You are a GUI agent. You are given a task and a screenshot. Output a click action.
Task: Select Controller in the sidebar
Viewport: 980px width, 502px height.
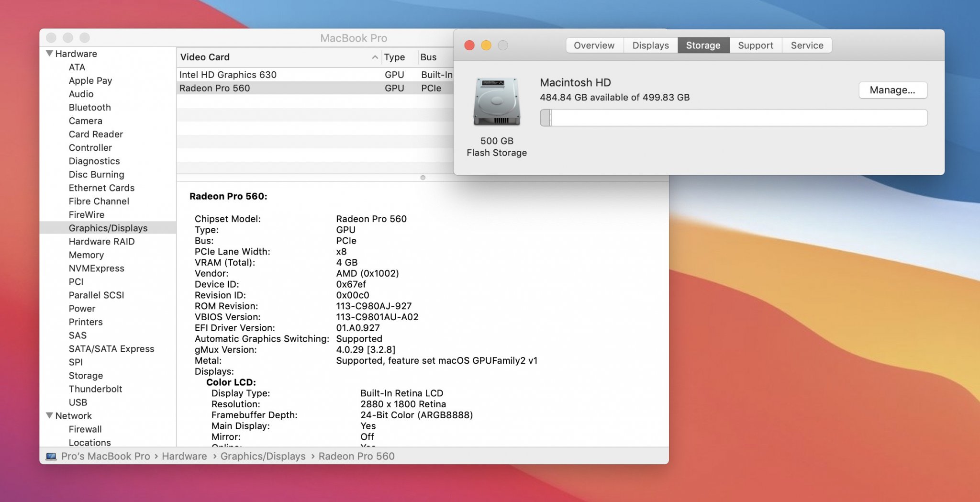pos(90,147)
